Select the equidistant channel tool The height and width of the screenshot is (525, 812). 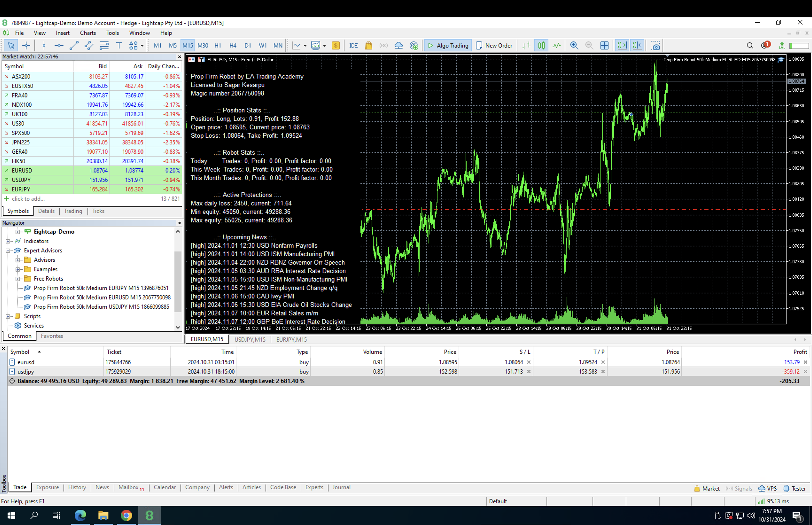point(89,45)
